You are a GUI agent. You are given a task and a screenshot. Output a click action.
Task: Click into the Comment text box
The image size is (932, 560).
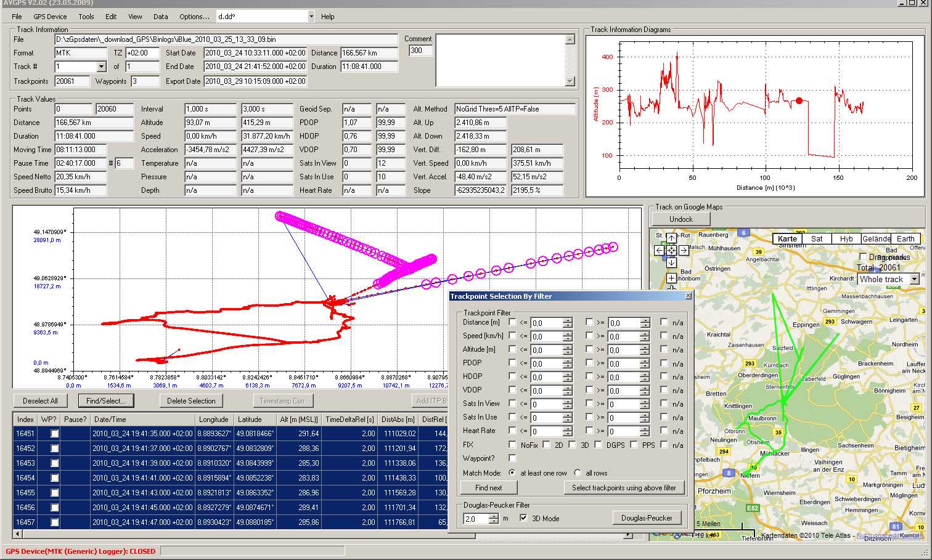[x=500, y=60]
